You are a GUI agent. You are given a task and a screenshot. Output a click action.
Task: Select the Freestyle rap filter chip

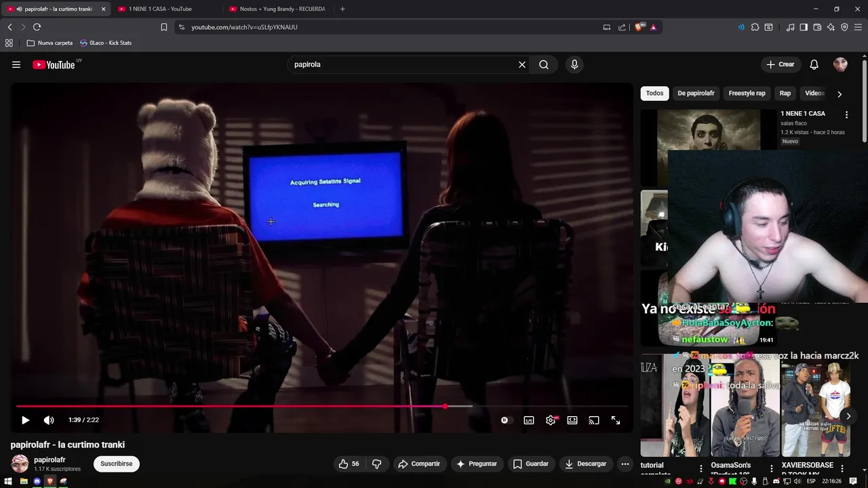[747, 93]
